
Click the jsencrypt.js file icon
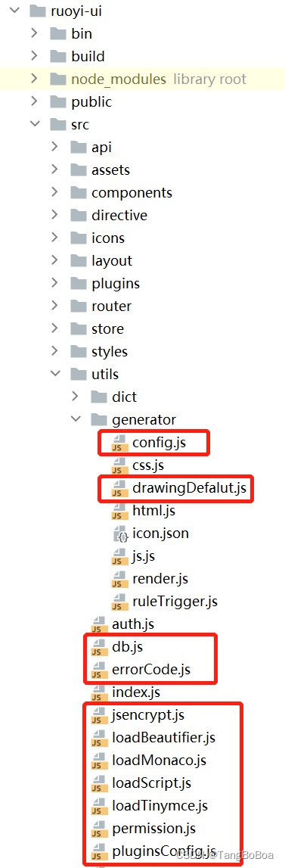click(99, 717)
